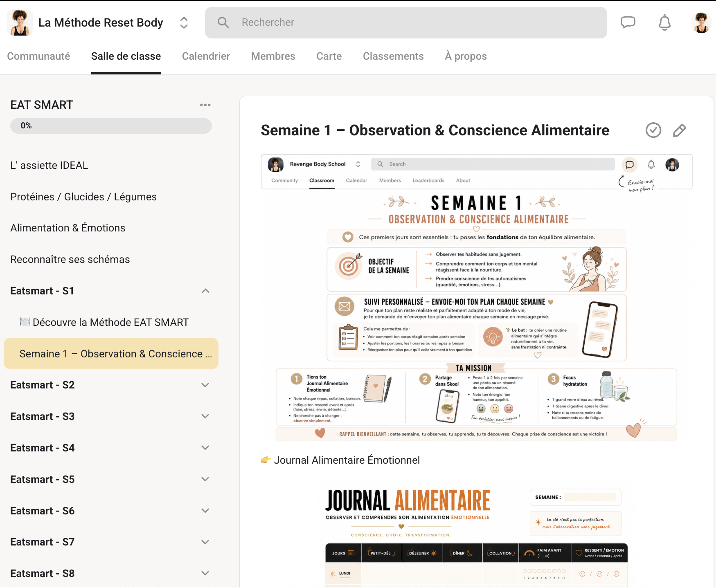Click the EAT SMART course heading

pos(42,105)
